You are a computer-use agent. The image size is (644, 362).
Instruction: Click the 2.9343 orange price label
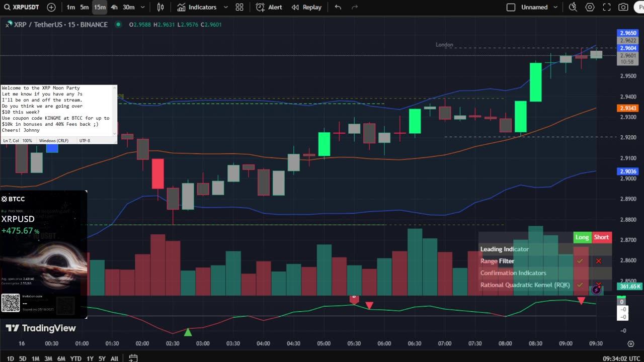(627, 108)
